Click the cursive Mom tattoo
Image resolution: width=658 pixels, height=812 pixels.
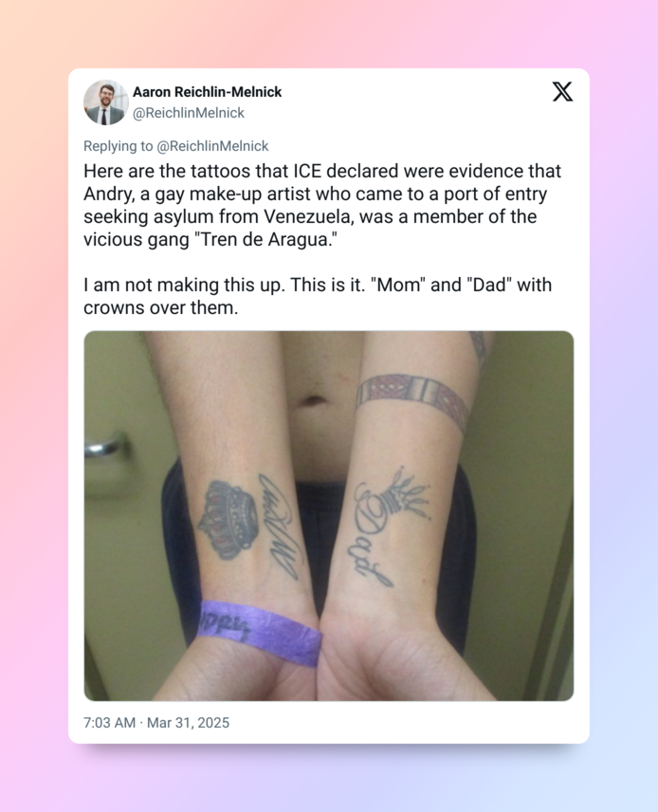click(x=280, y=527)
